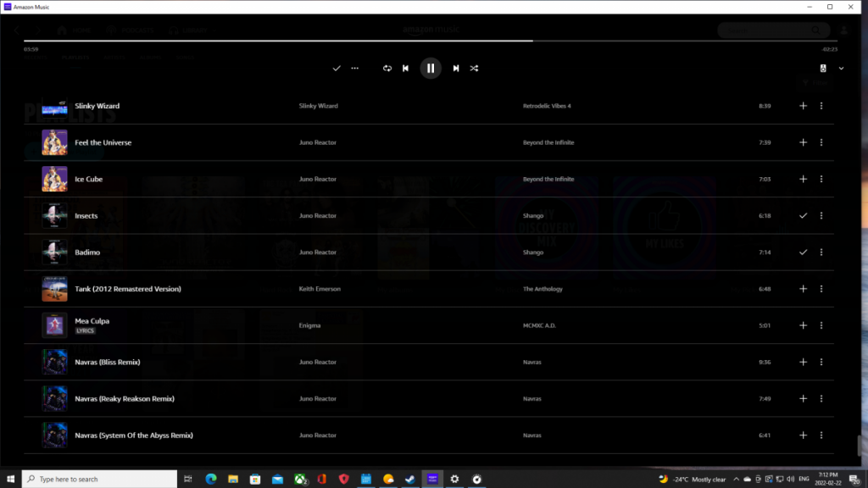Collapse the play queue with the chevron
The image size is (868, 488).
(841, 68)
